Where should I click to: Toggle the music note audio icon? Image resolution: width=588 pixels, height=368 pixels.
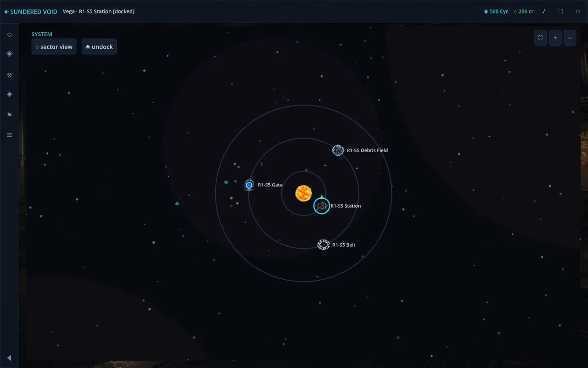click(544, 11)
